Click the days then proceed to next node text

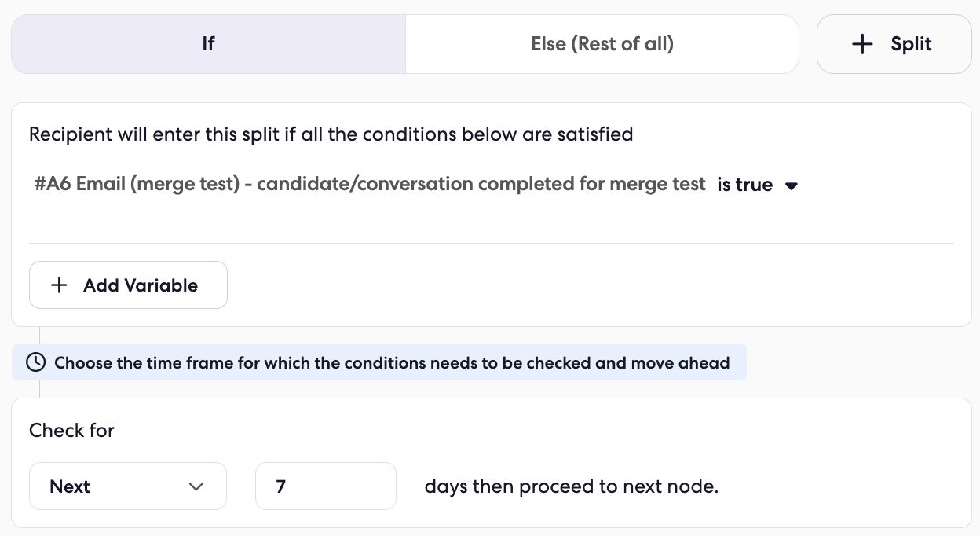(x=572, y=486)
